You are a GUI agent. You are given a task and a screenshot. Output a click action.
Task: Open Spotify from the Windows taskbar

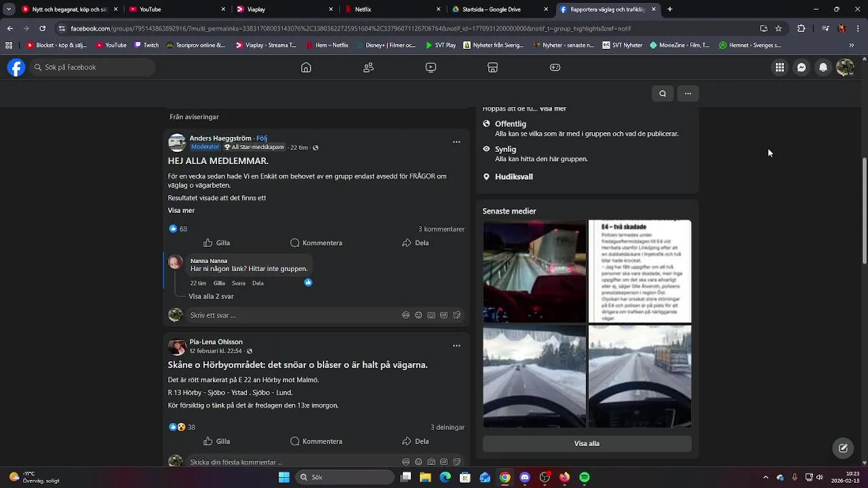pos(585,477)
